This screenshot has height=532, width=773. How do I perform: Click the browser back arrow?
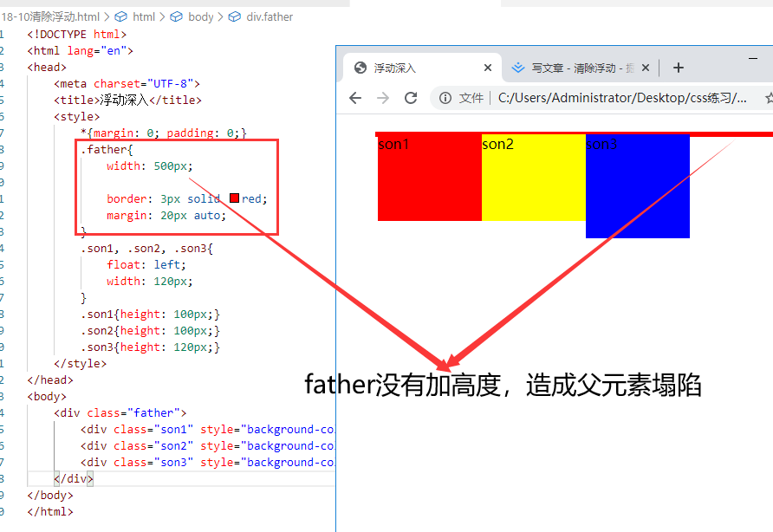[355, 98]
